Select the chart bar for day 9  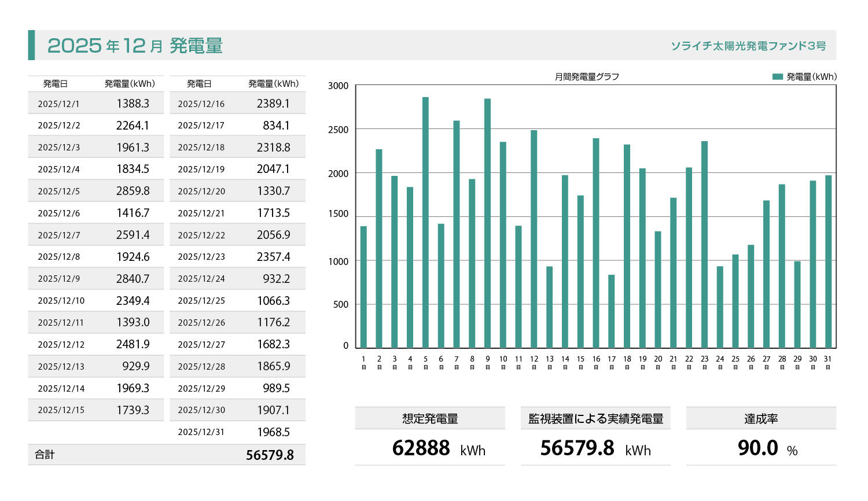point(487,223)
